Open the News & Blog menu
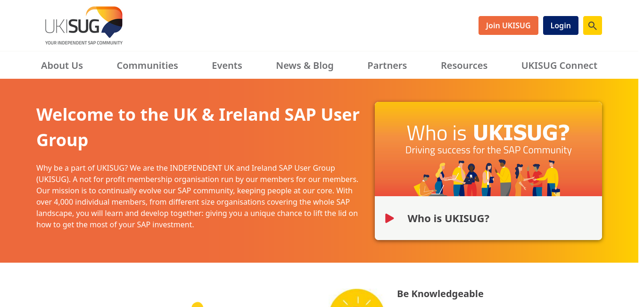Image resolution: width=644 pixels, height=307 pixels. click(305, 66)
